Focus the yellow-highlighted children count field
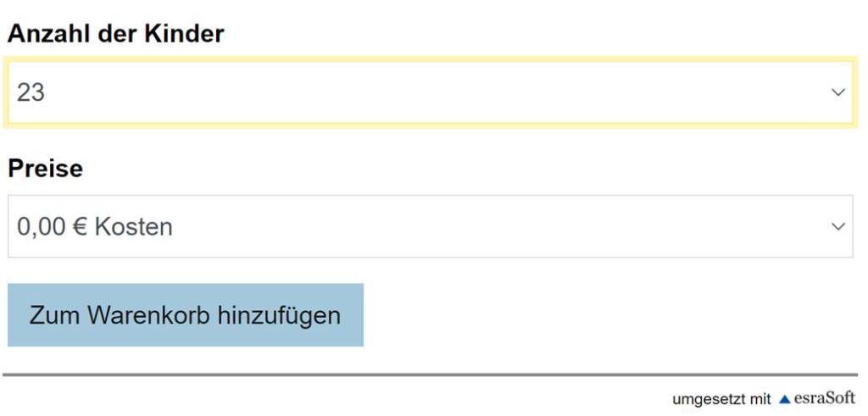 coord(430,92)
